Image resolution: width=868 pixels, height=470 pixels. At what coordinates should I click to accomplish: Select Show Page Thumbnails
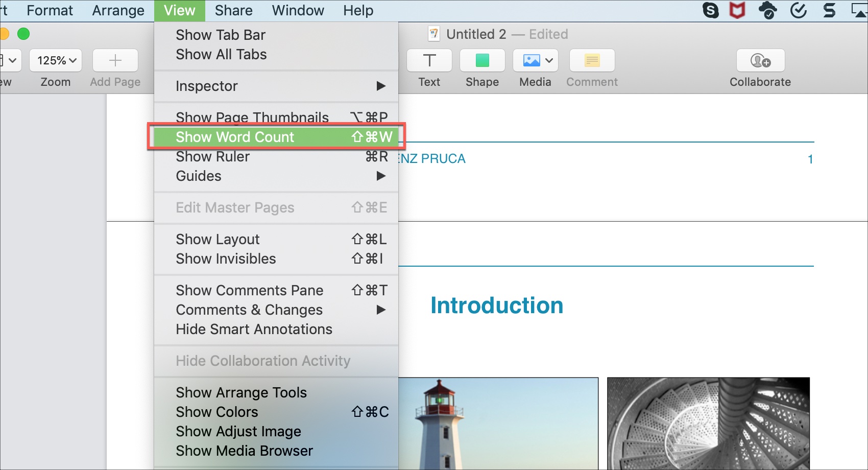coord(276,118)
